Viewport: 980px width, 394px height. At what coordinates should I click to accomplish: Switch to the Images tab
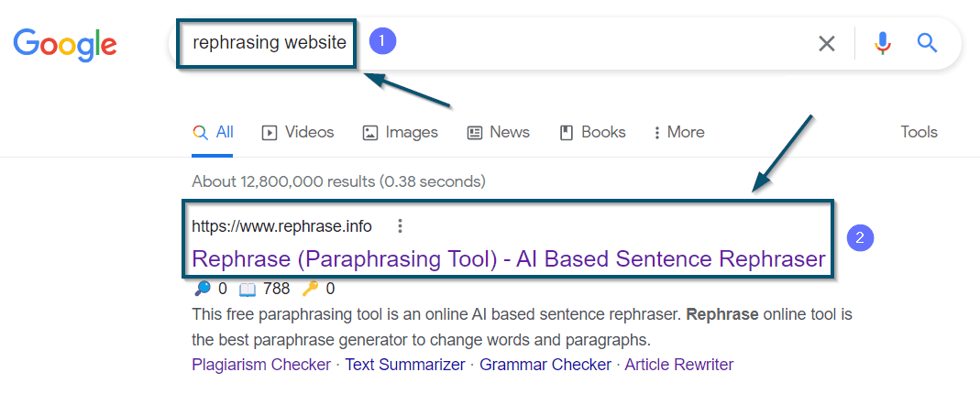click(400, 132)
